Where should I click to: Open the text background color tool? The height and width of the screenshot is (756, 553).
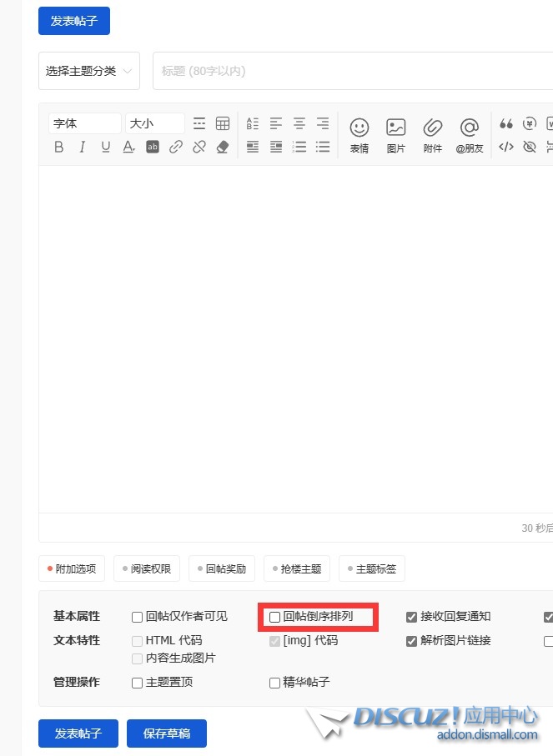point(153,147)
